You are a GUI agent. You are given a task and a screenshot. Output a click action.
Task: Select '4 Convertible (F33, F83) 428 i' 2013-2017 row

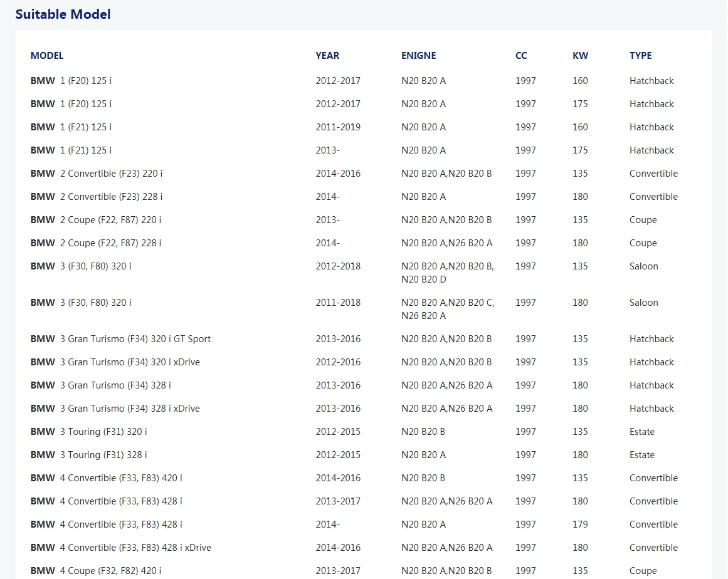click(x=364, y=501)
